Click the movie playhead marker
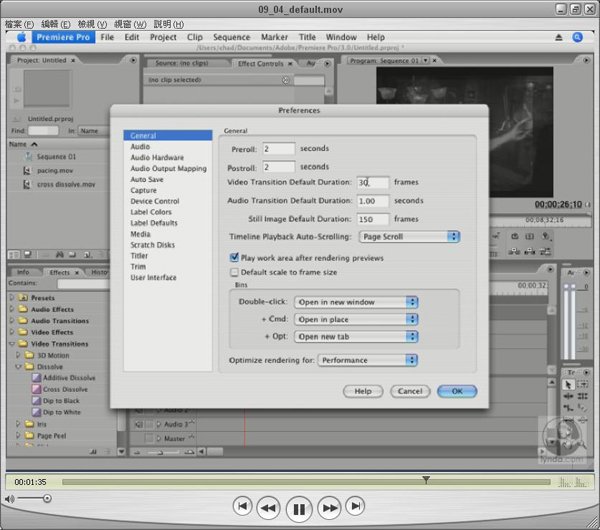 [x=426, y=479]
